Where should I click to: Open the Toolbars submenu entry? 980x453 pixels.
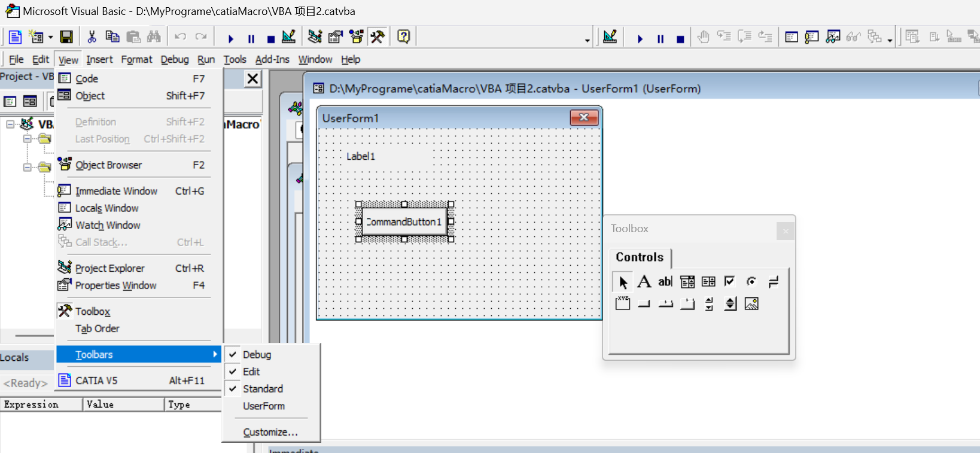click(139, 354)
